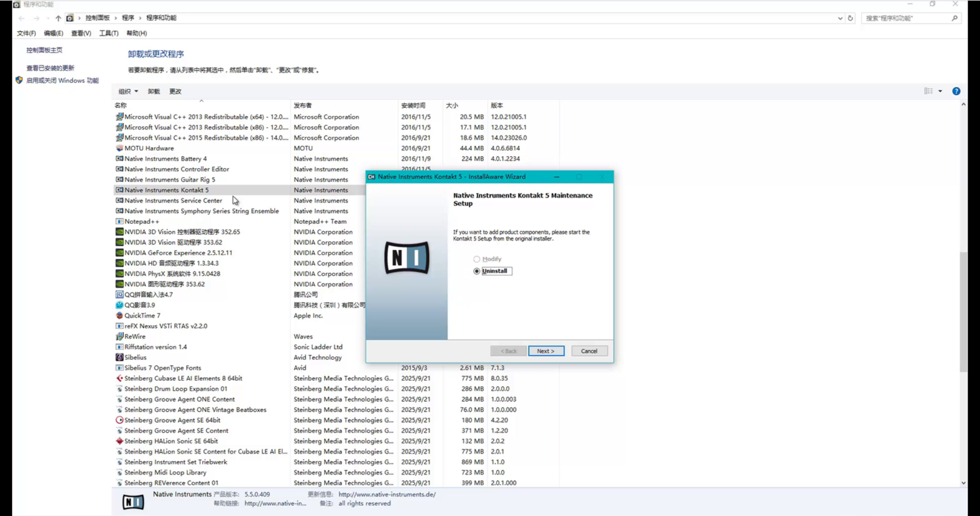
Task: Open 启用或关闭 Windows 功能 link
Action: 63,81
